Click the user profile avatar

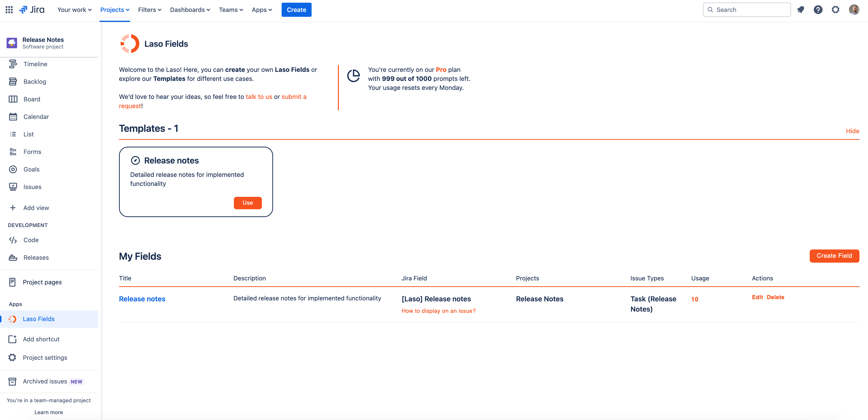pyautogui.click(x=854, y=10)
